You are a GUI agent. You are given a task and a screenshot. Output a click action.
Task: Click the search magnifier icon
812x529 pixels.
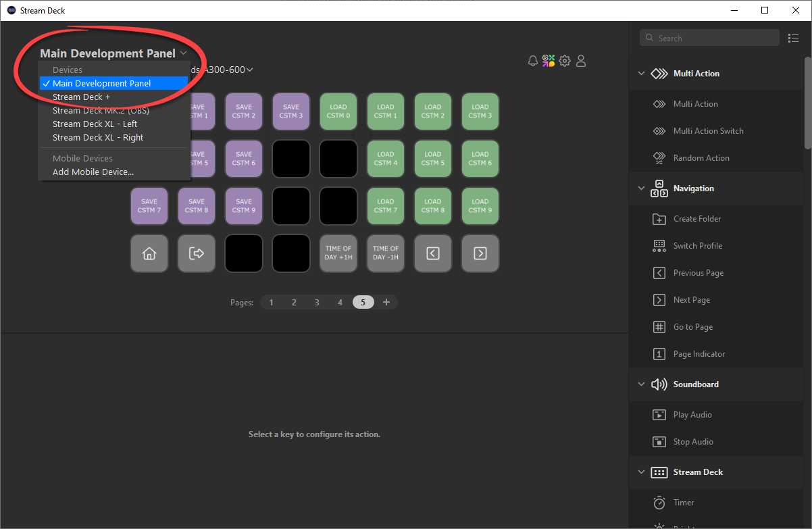click(x=650, y=39)
